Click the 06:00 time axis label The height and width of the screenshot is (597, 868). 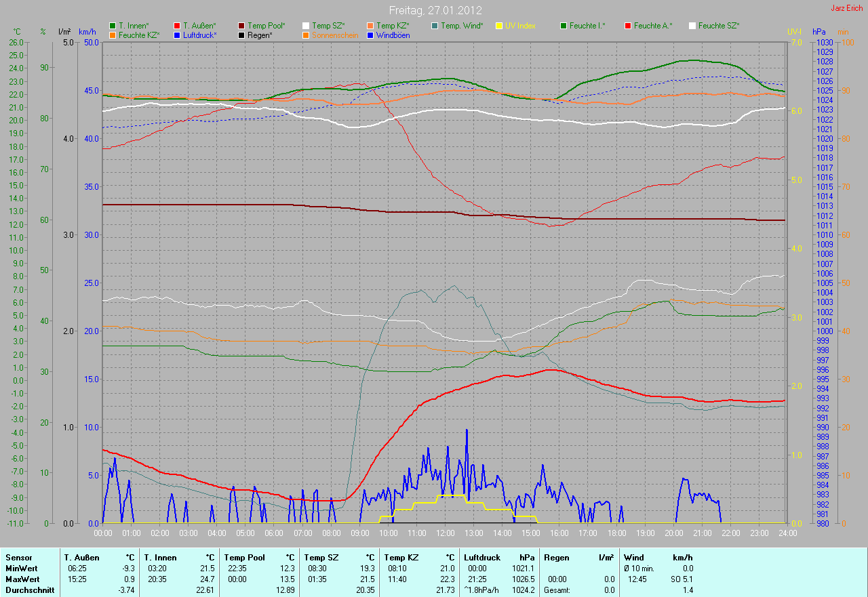[x=274, y=533]
